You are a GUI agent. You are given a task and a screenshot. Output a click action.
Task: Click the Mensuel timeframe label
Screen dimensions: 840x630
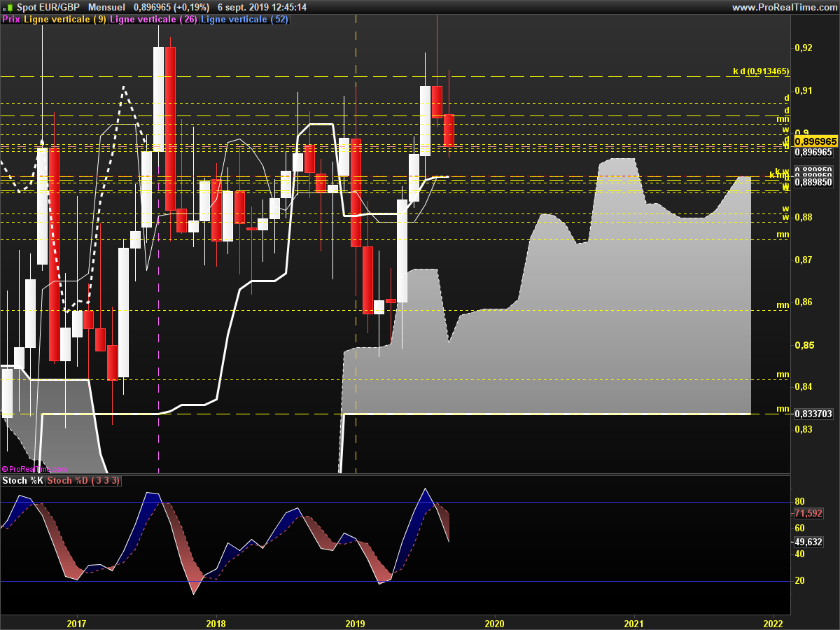coord(107,7)
